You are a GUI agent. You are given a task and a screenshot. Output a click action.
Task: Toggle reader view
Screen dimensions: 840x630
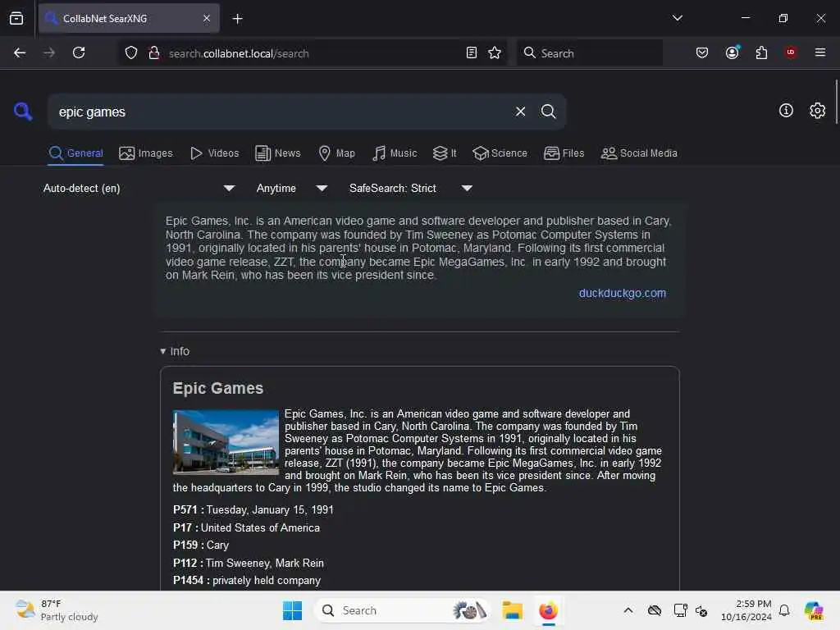pyautogui.click(x=472, y=53)
